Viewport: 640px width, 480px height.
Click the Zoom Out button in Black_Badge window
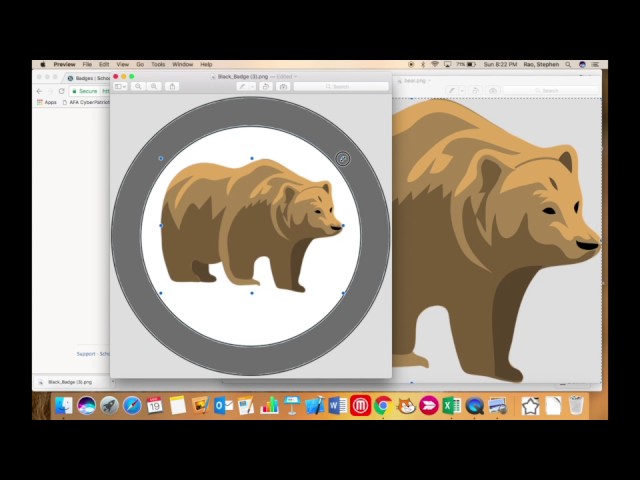pos(138,87)
